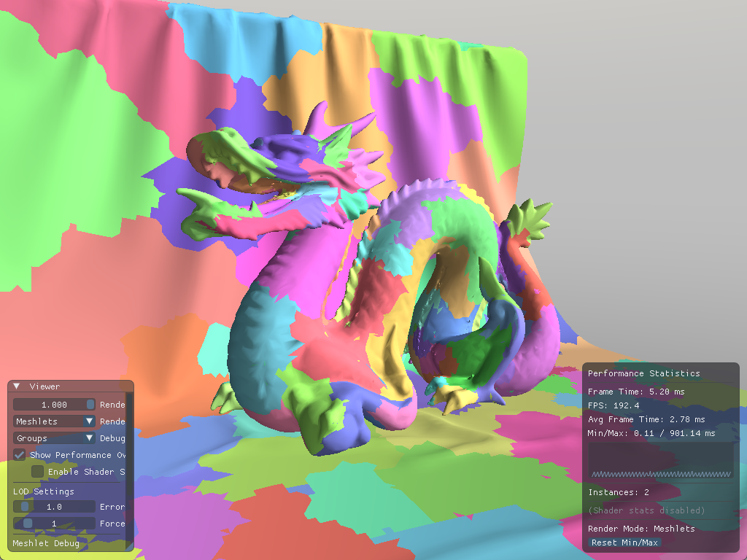Click the frame time history graph

[x=661, y=462]
